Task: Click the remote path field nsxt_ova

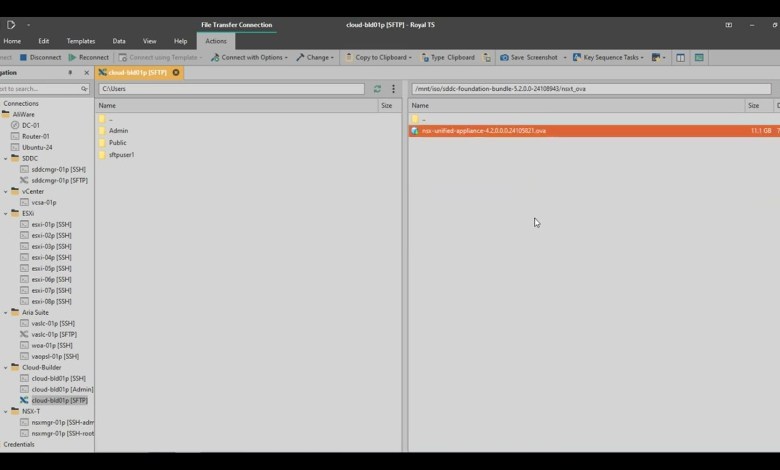Action: click(591, 89)
